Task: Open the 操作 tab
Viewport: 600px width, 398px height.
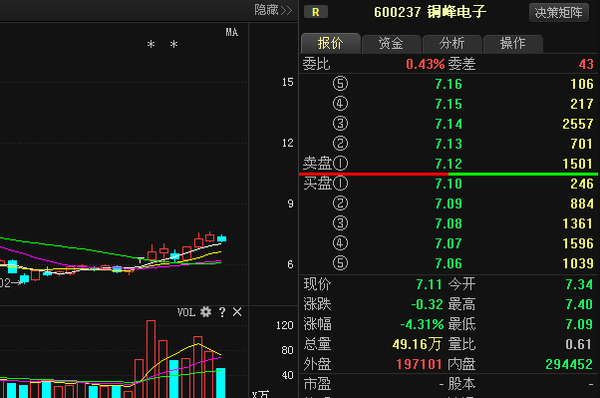Action: point(513,43)
